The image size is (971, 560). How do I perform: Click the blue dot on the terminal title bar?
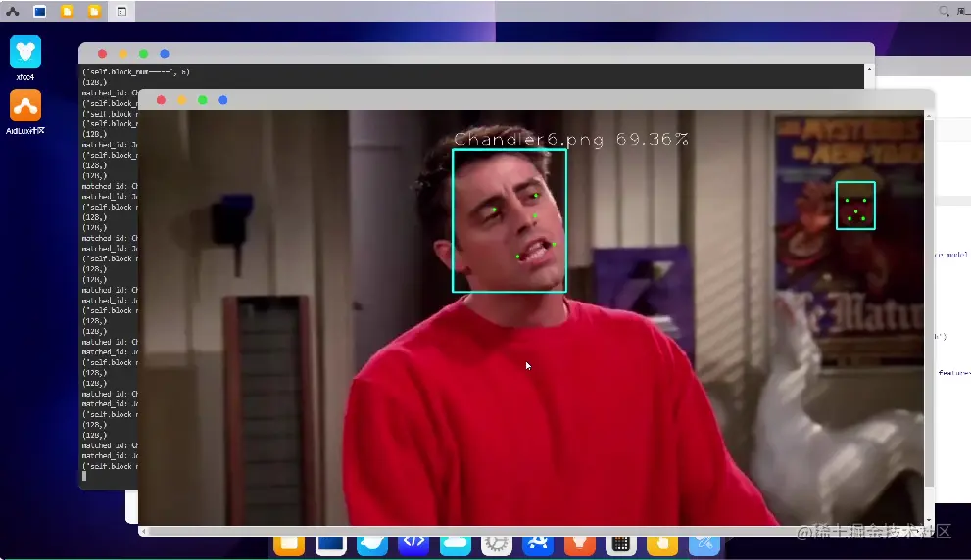coord(164,54)
